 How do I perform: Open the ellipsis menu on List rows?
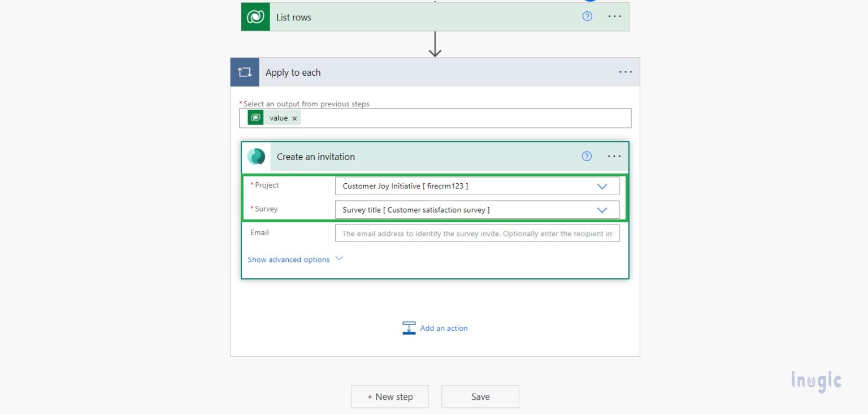pyautogui.click(x=614, y=16)
